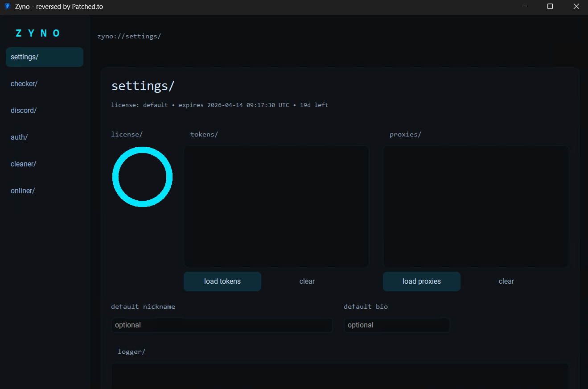Open the settings/ sidebar section

coord(45,57)
